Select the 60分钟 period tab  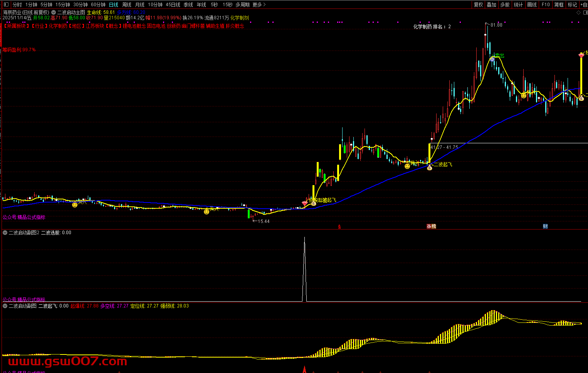click(98, 5)
